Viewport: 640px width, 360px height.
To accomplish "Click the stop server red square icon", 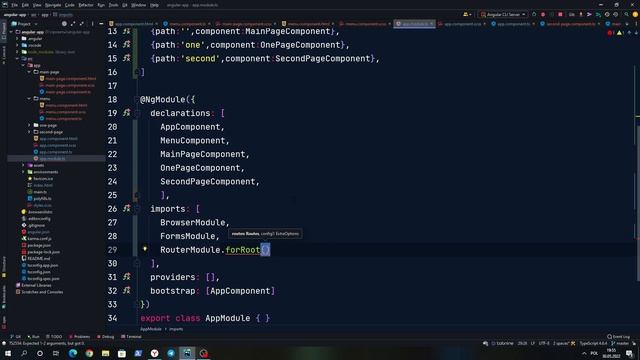I will coord(560,14).
